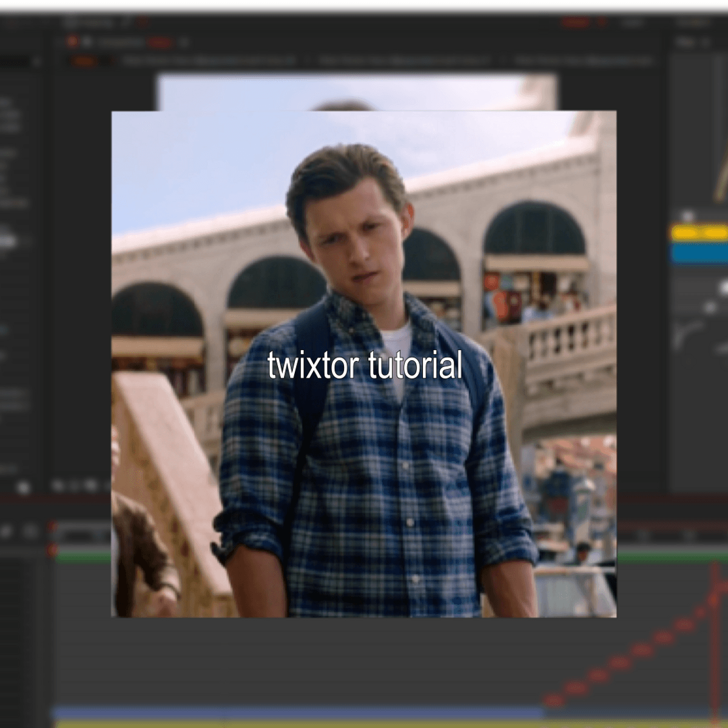Select the third blurred comp tab above the viewer
The height and width of the screenshot is (728, 728).
point(582,61)
